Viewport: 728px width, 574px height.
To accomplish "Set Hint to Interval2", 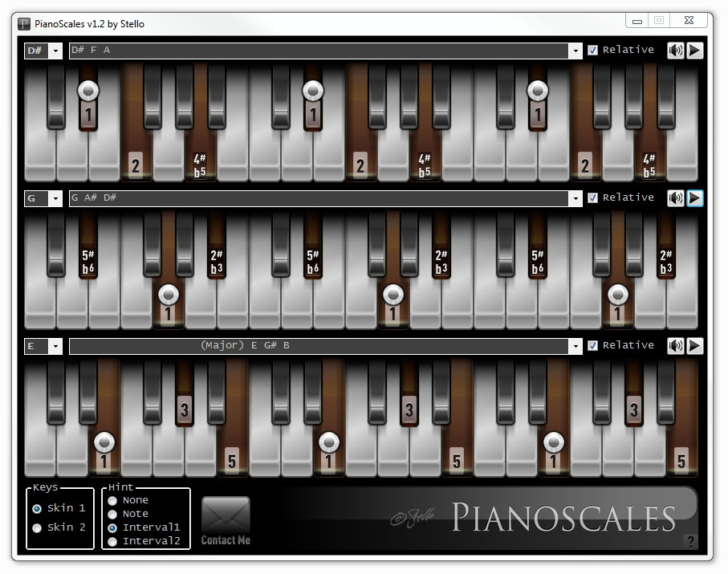I will pos(112,542).
